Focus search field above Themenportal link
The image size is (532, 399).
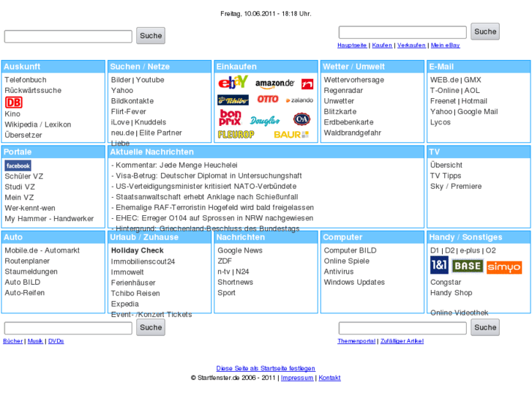tap(402, 328)
